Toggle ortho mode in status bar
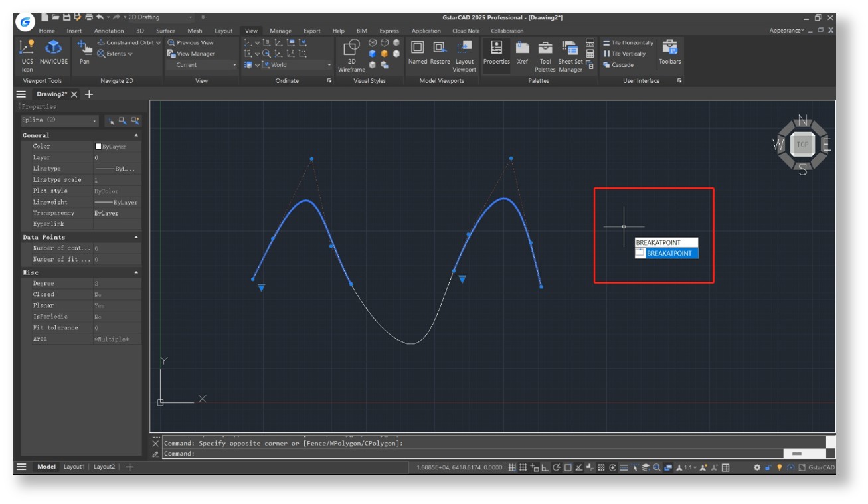The image size is (868, 504). pyautogui.click(x=545, y=467)
